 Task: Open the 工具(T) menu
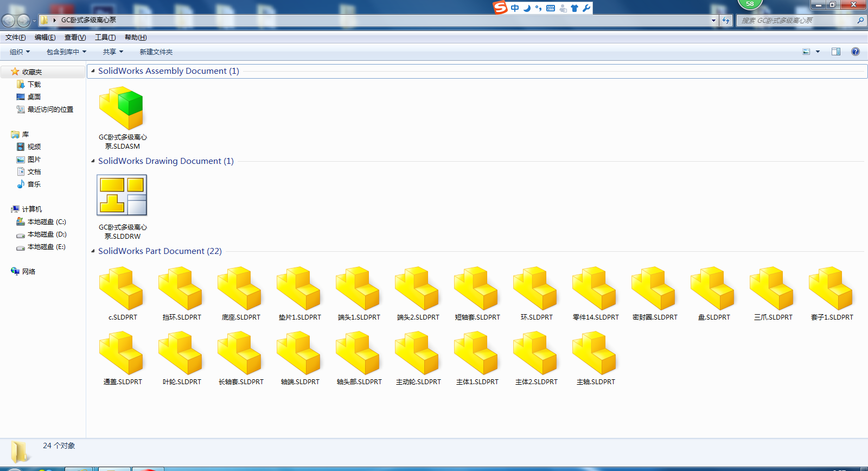click(x=105, y=37)
